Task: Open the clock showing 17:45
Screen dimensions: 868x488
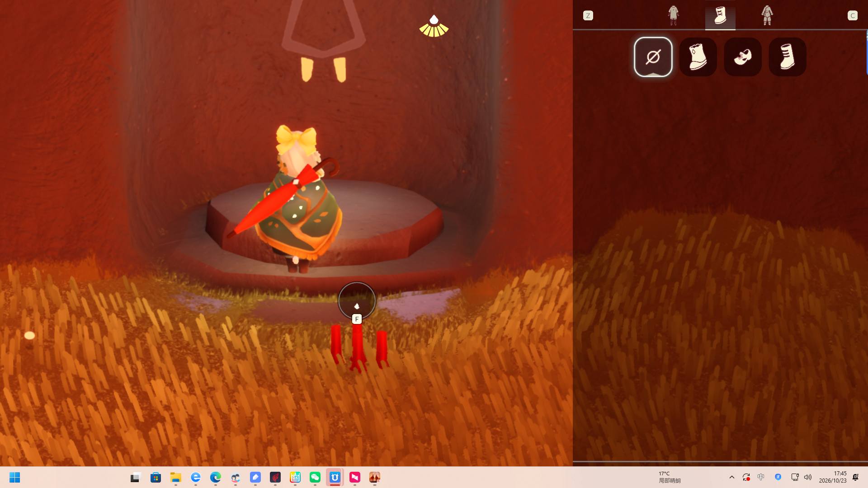Action: tap(833, 477)
